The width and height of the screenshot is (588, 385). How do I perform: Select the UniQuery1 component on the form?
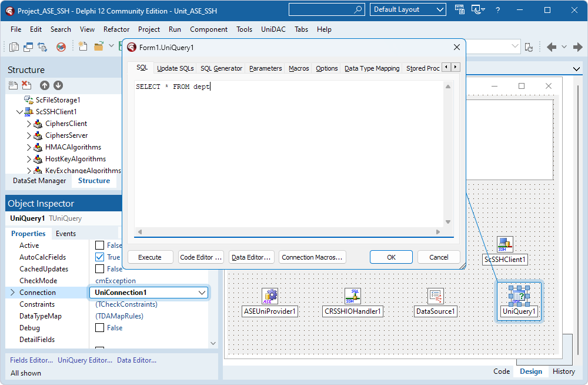tap(519, 296)
